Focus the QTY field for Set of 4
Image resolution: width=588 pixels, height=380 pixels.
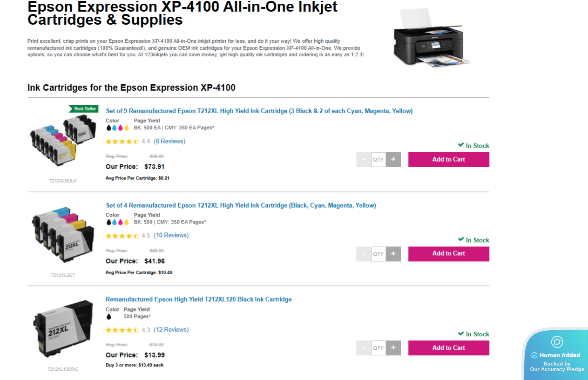click(378, 254)
